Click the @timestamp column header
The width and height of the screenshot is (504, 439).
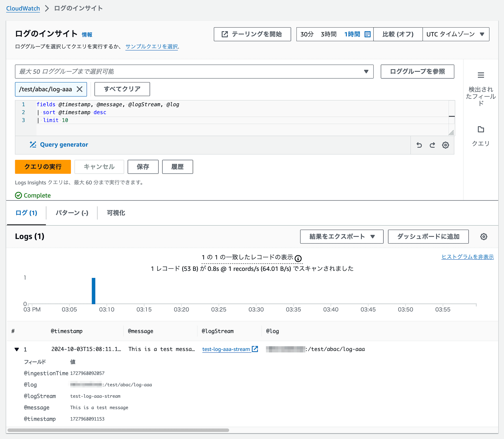(67, 331)
